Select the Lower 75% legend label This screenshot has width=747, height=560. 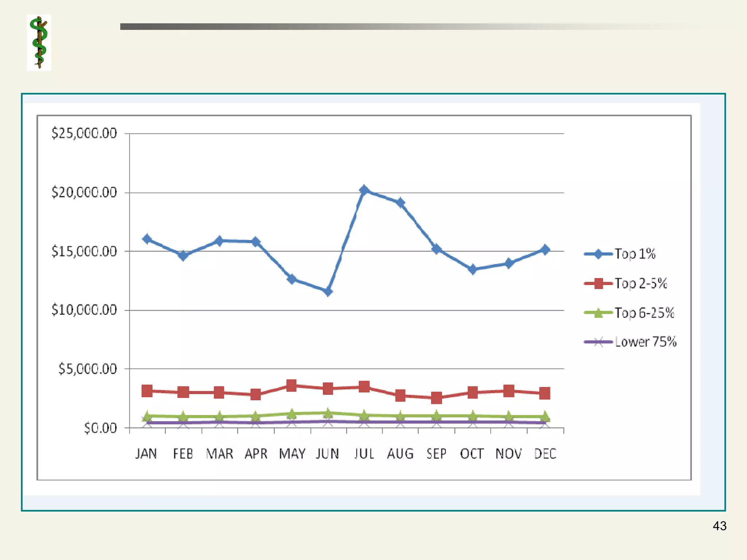[x=646, y=342]
